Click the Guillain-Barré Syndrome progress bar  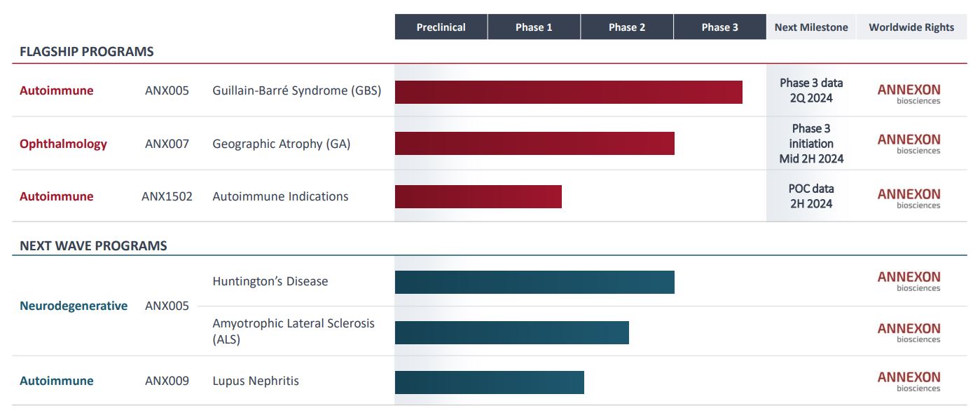[x=568, y=92]
